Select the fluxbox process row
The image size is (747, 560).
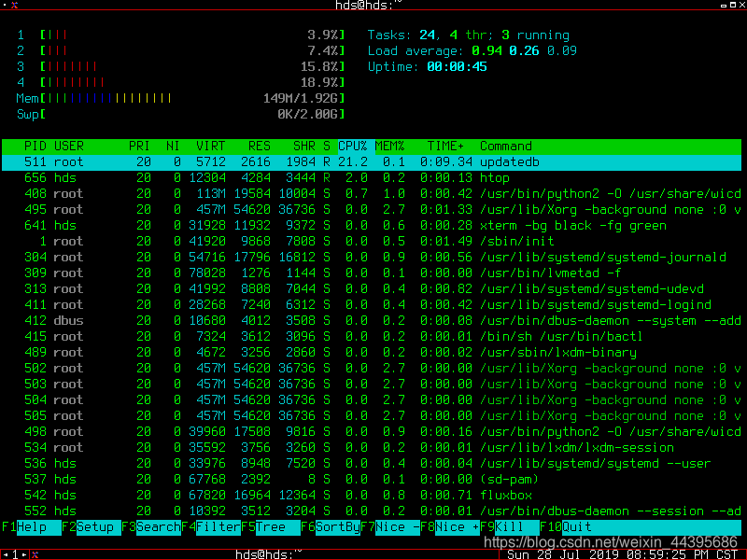tap(372, 496)
